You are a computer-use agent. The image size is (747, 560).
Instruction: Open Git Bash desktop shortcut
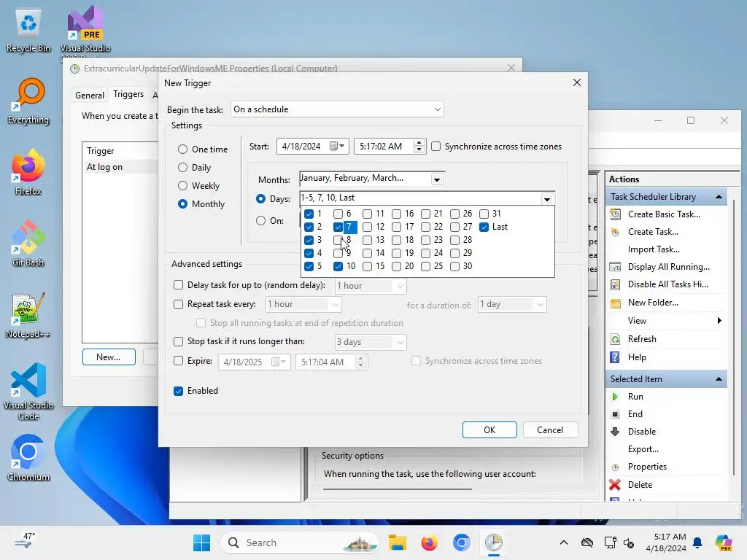coord(28,244)
